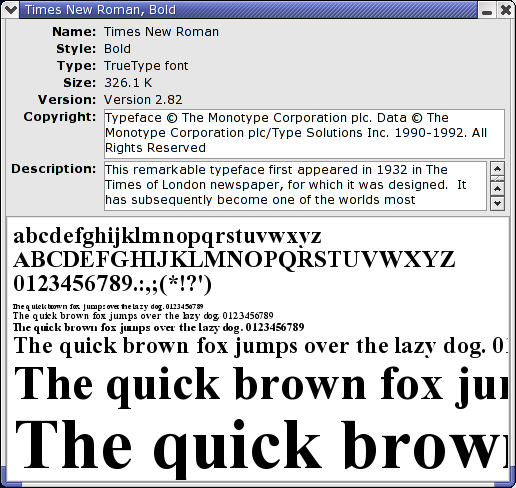Click the lowercase alphabet preview line
This screenshot has width=516, height=488.
coord(167,236)
